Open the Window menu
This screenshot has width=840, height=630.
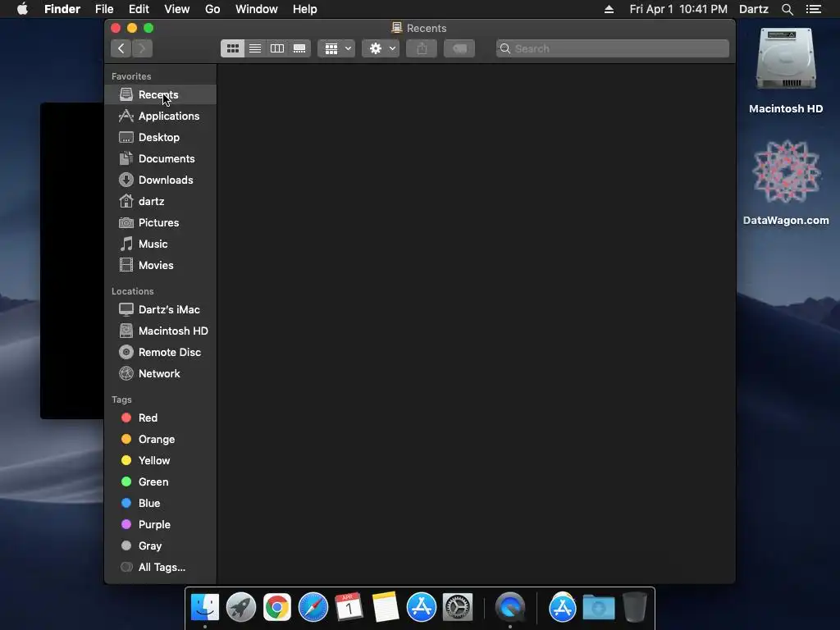tap(257, 9)
